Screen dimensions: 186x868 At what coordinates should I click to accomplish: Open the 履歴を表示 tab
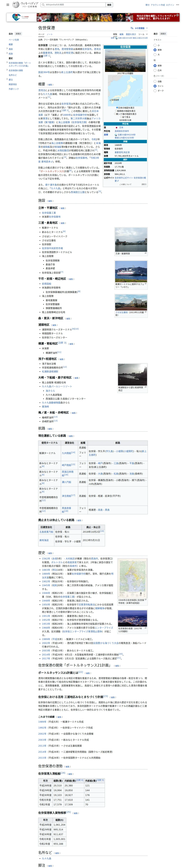[x=131, y=34]
